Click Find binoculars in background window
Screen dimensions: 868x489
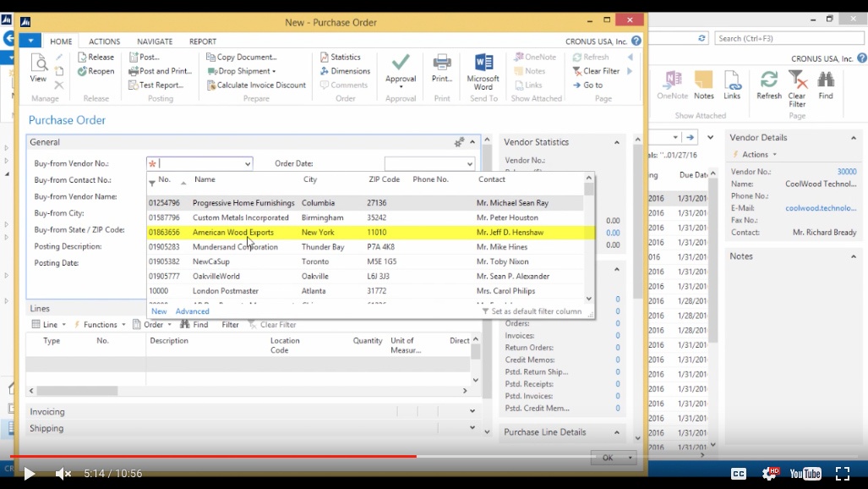[x=826, y=85]
